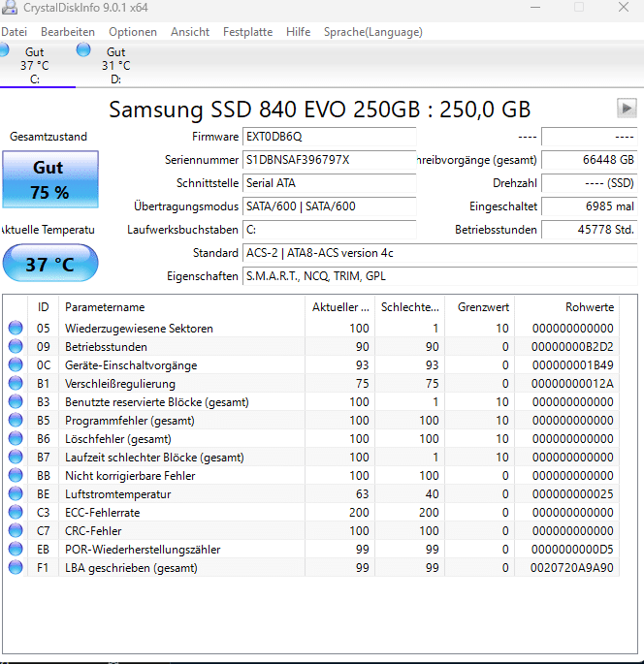Click status orb of Wiederzugewiesene Sektoren row
Image resolution: width=644 pixels, height=664 pixels.
16,329
